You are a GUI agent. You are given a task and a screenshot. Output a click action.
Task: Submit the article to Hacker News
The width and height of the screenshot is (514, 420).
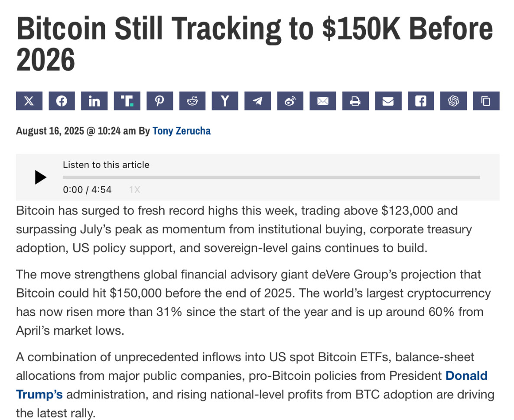(225, 101)
